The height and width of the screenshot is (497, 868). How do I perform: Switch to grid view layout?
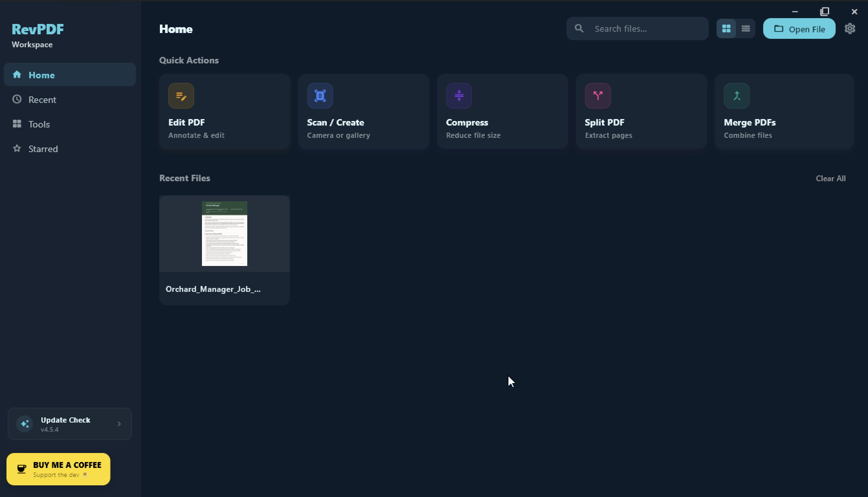click(x=726, y=29)
